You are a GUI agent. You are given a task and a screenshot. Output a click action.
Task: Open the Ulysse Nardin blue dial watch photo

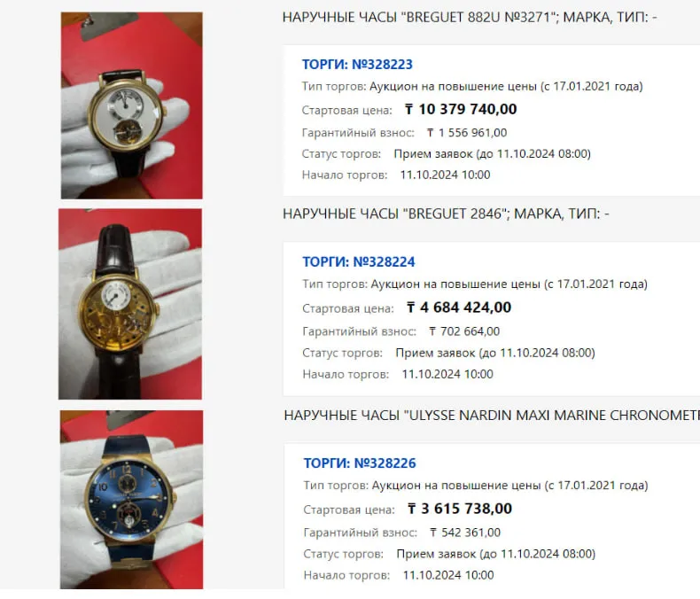tap(132, 500)
